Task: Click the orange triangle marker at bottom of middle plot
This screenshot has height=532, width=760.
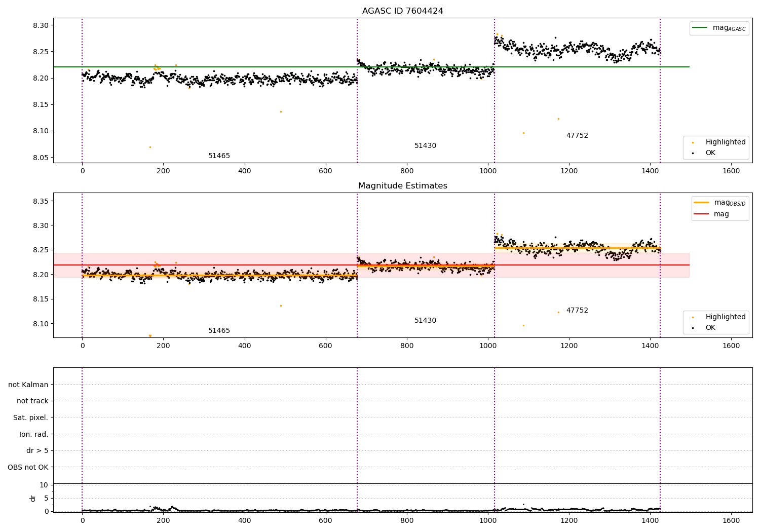Action: point(150,336)
